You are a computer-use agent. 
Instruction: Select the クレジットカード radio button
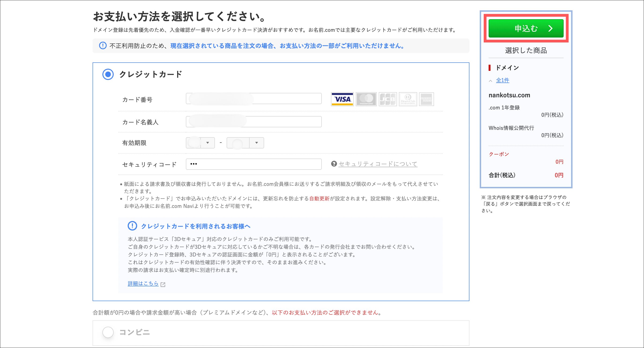tap(108, 74)
